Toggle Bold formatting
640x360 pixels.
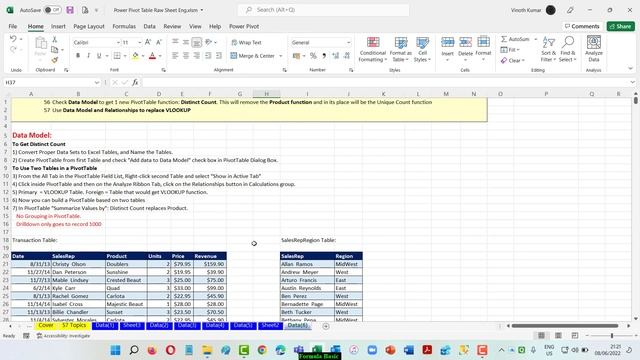(x=78, y=56)
